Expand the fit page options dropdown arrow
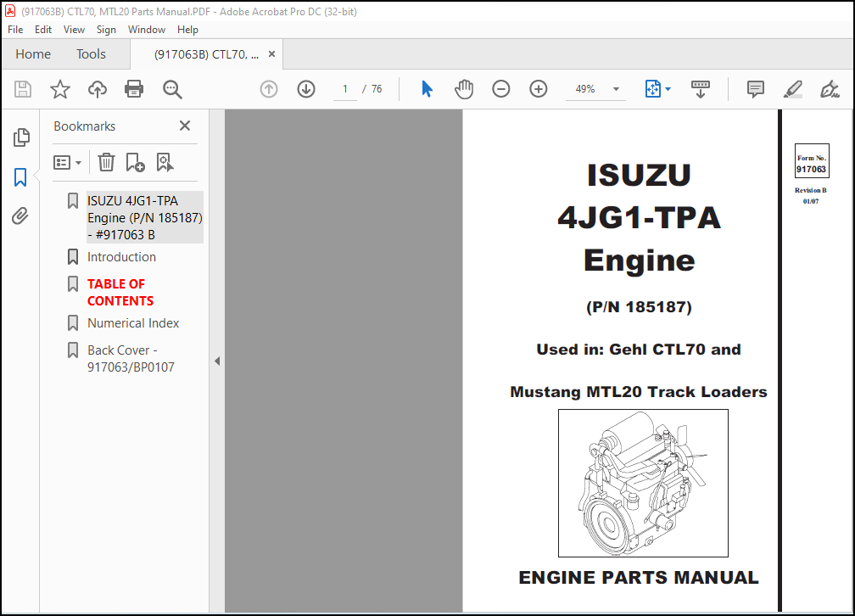The height and width of the screenshot is (616, 855). tap(668, 89)
